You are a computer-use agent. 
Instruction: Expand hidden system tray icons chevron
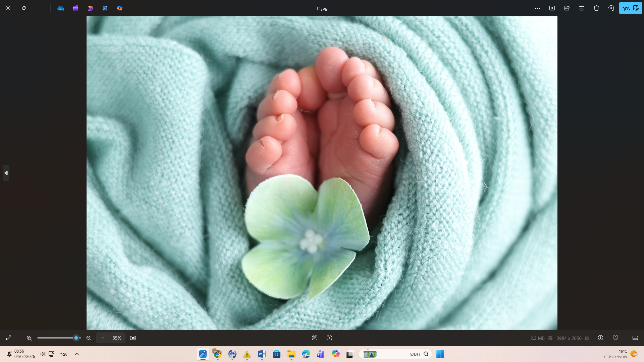[77, 354]
